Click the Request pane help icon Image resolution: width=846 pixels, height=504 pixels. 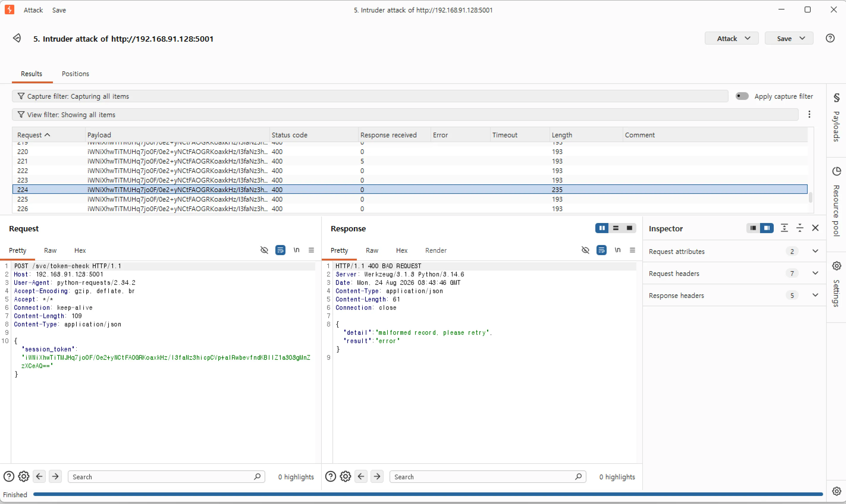coord(9,476)
